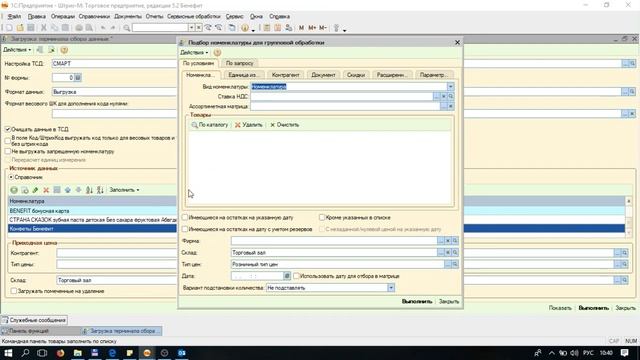Click the red X Delete row icon above list
Image resolution: width=640 pixels, height=360 pixels.
(46, 190)
